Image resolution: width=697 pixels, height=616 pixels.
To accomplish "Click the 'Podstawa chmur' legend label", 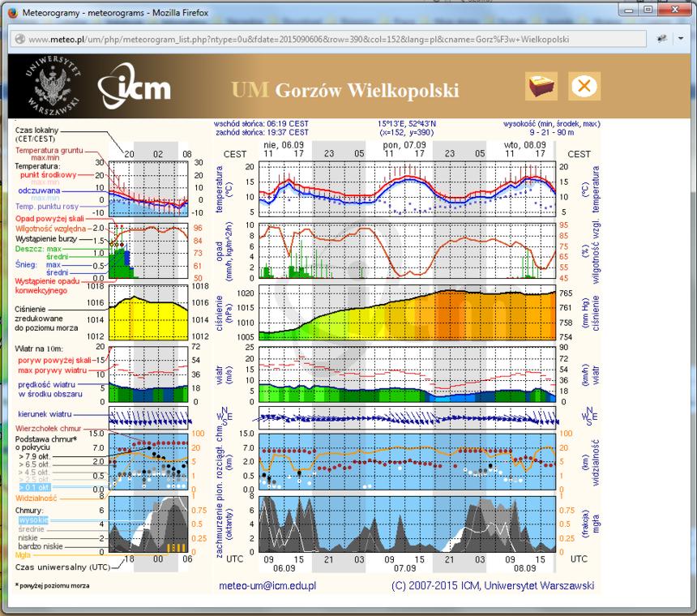I will coord(46,439).
